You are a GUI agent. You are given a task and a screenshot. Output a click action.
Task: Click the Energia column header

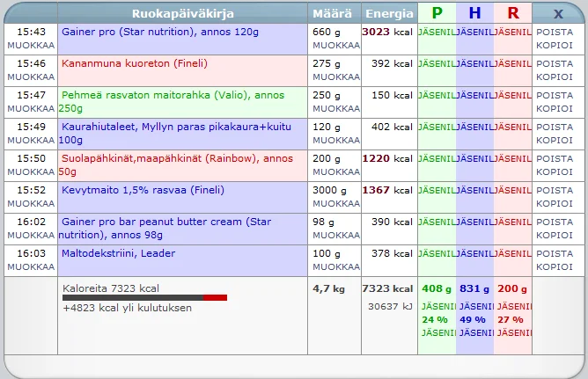click(x=389, y=13)
